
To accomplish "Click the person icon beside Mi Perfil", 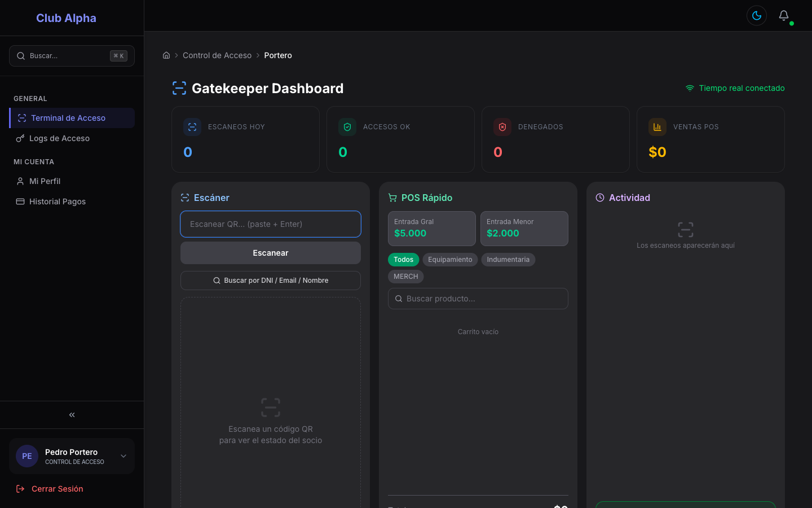I will click(x=20, y=181).
